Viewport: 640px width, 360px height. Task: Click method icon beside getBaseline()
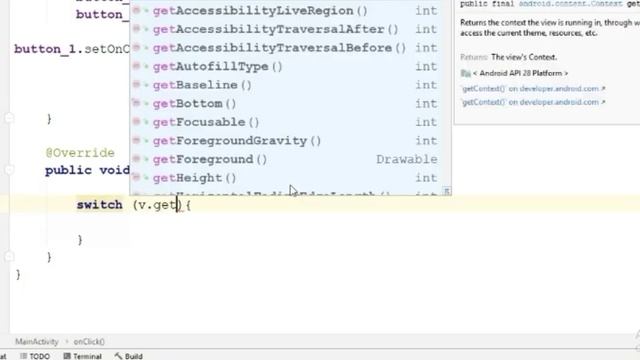[x=137, y=84]
